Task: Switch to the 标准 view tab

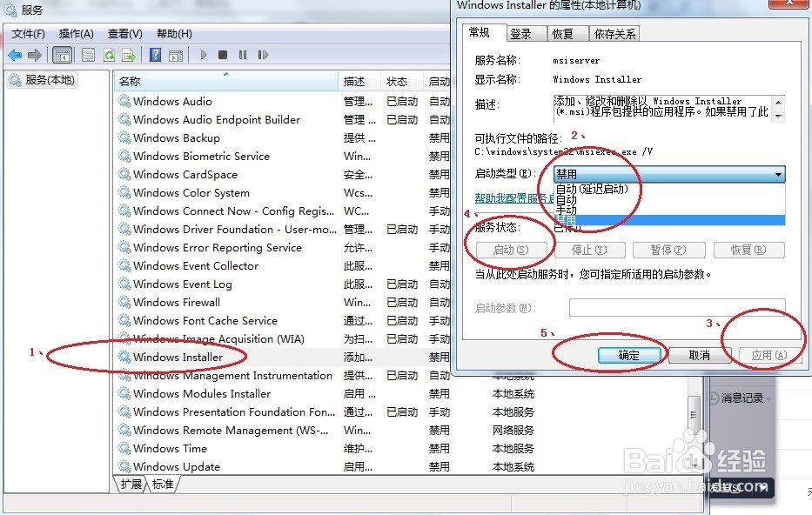Action: tap(163, 484)
